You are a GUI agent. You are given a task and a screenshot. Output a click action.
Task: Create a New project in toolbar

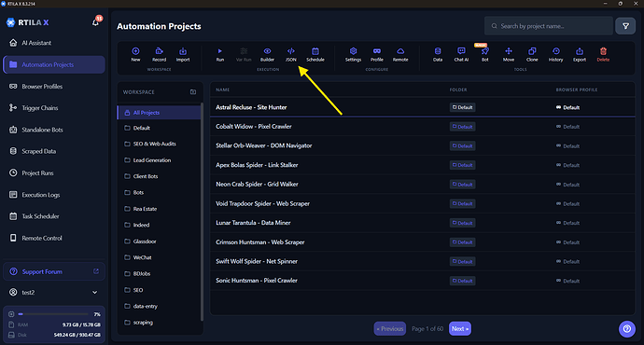click(x=135, y=54)
